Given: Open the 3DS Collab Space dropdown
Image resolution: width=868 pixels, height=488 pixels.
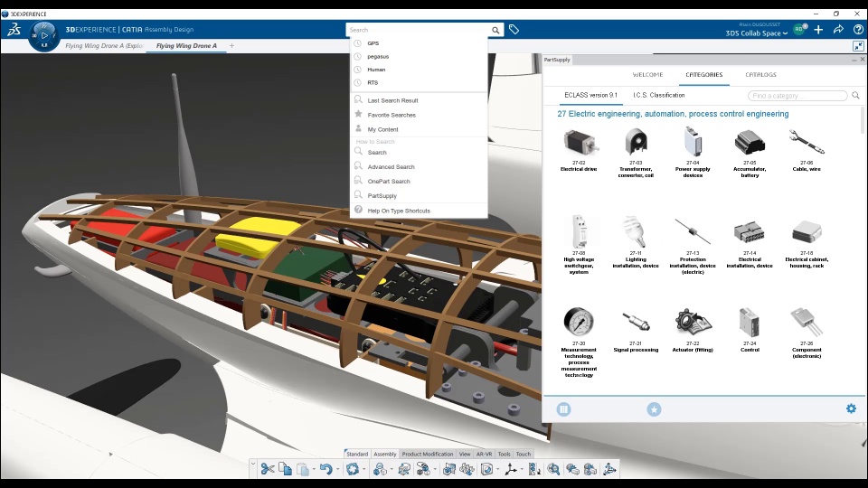Looking at the screenshot, I should [756, 33].
